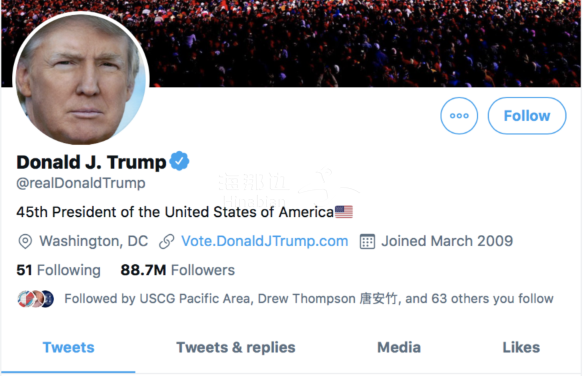Click the @realDonaldTrump handle text
583x376 pixels.
81,183
